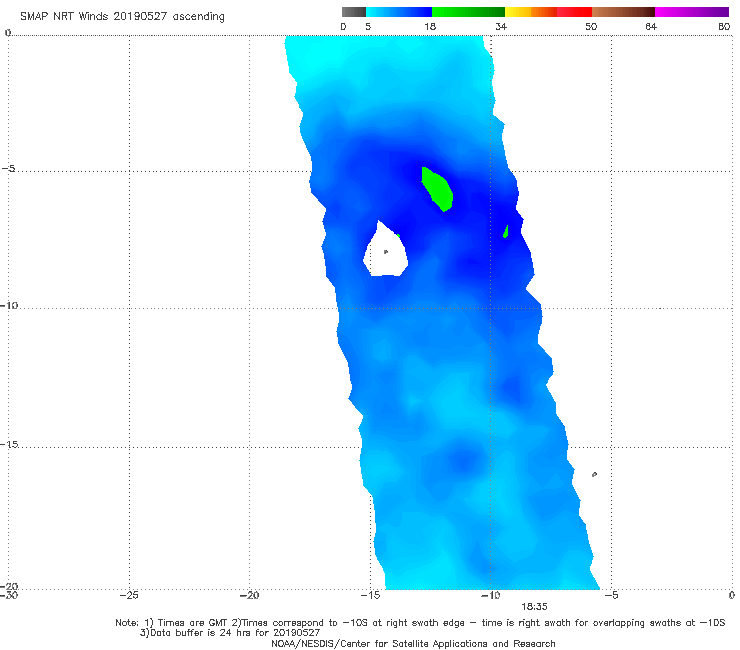Click the small green patch near the right swath edge

[505, 231]
